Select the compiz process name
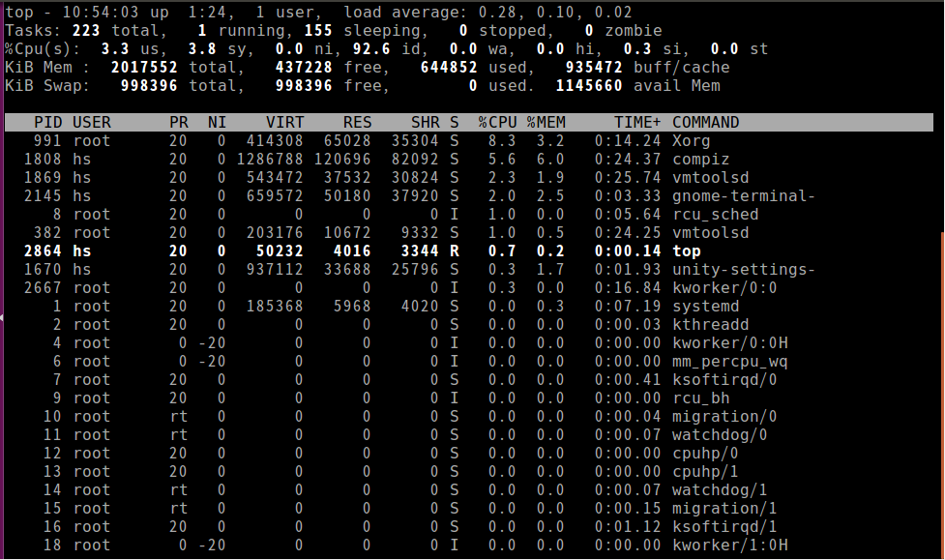 point(701,160)
